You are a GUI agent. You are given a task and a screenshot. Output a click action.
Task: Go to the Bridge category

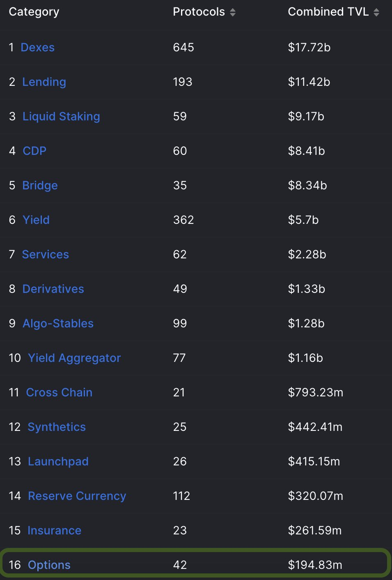click(40, 185)
